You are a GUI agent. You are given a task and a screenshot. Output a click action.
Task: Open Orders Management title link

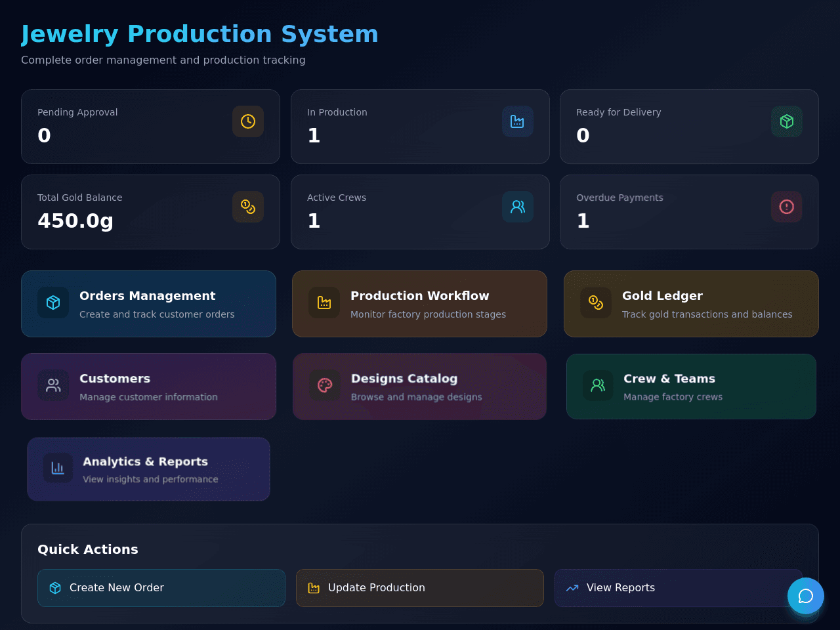pyautogui.click(x=147, y=296)
